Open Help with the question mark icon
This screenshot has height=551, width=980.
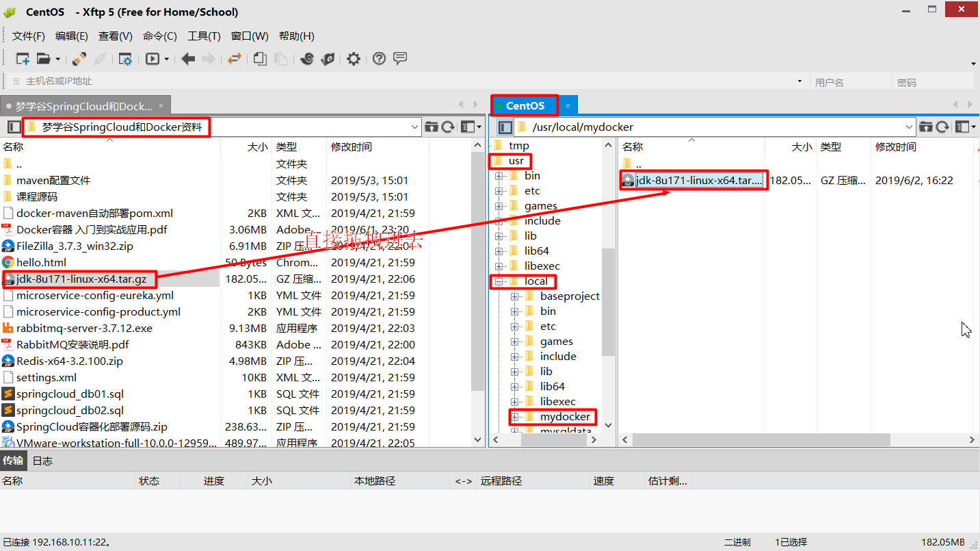(380, 59)
